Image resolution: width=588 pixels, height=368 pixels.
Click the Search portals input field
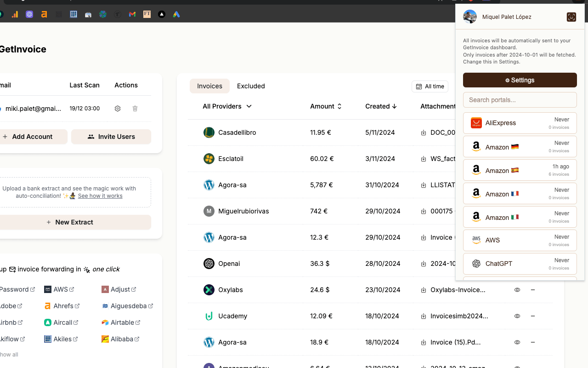tap(520, 100)
